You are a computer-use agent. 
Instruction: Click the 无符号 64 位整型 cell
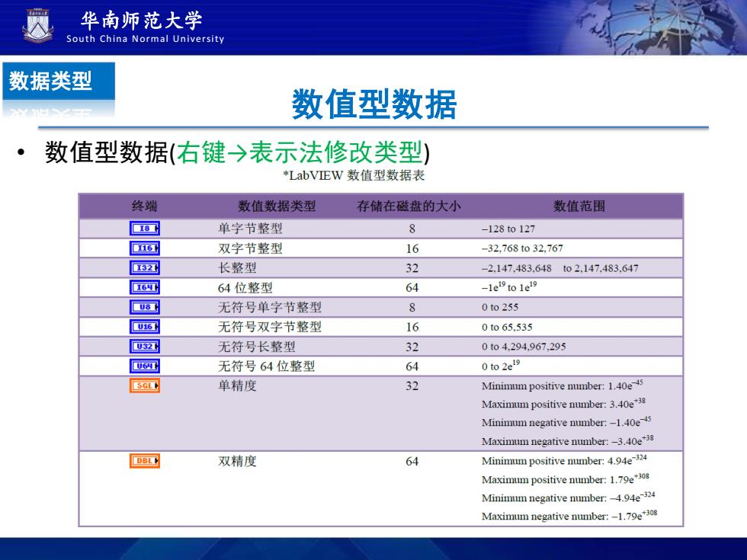pos(266,366)
